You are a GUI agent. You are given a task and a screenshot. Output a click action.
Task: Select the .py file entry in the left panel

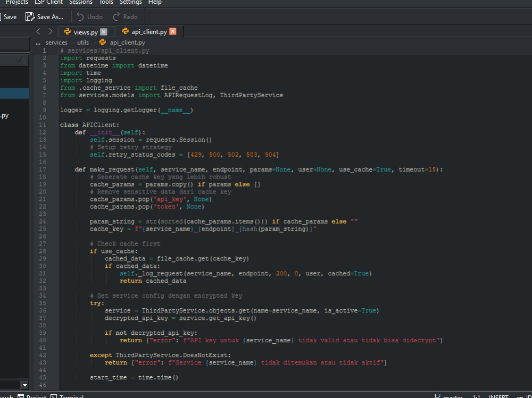click(4, 116)
